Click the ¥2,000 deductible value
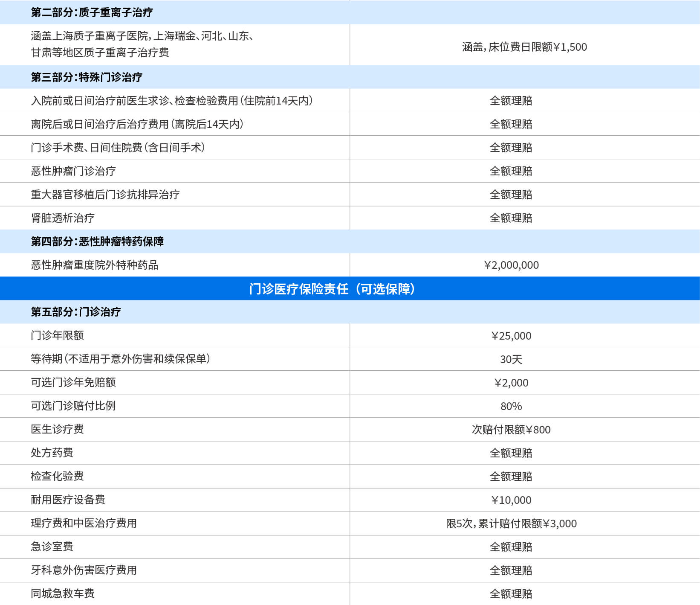 (x=511, y=383)
